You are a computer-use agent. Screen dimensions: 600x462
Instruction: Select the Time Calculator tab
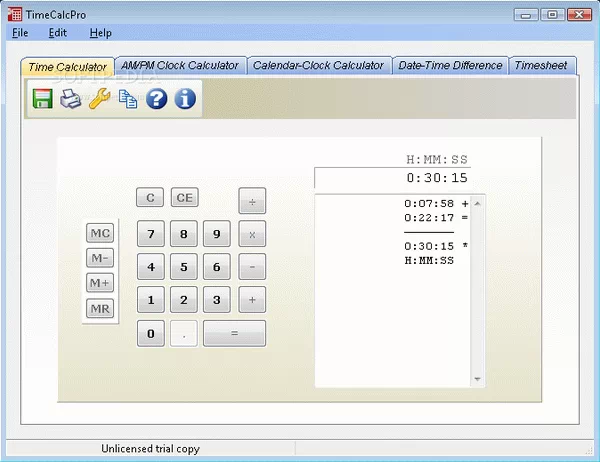click(x=68, y=67)
